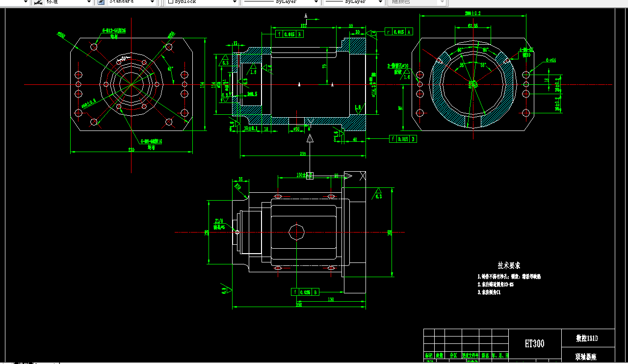Expand the 标准 dimension style dropdown
The width and height of the screenshot is (628, 364).
coord(89,2)
